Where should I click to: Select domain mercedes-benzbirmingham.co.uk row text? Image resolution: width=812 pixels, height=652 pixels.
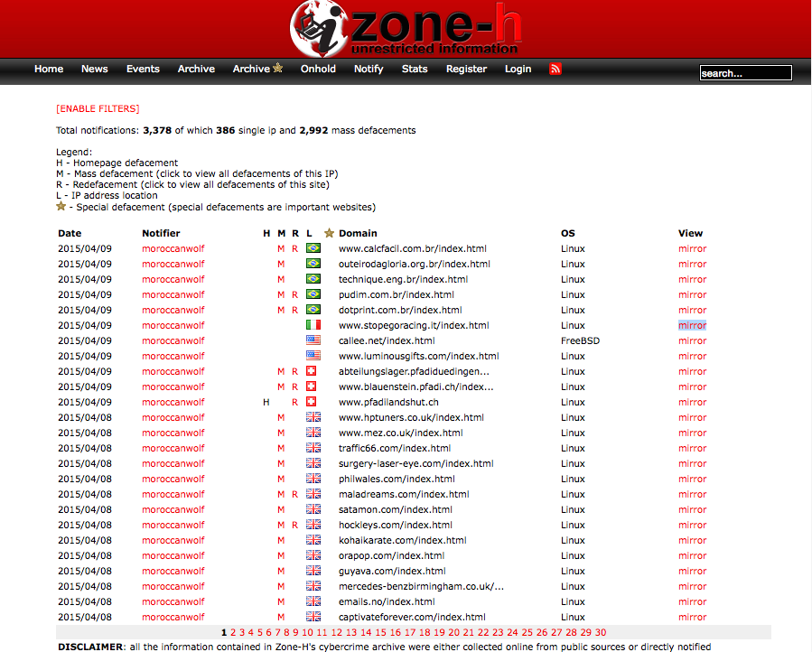(x=421, y=587)
